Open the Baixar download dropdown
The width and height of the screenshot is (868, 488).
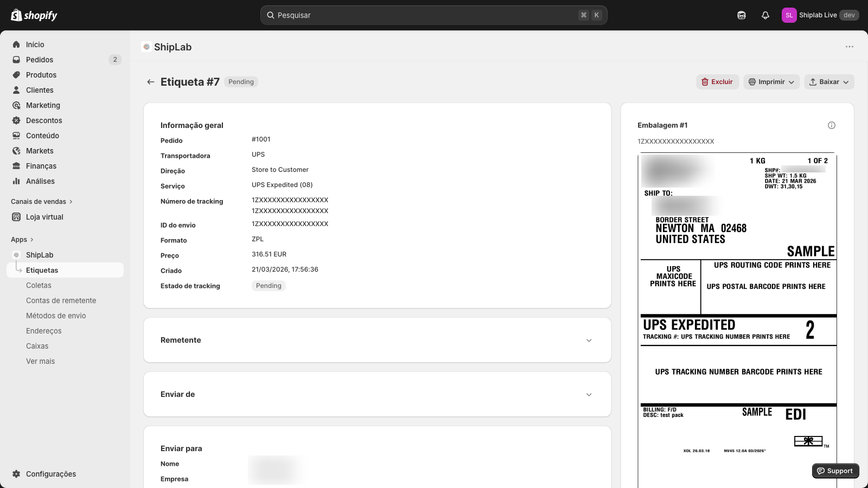point(829,82)
